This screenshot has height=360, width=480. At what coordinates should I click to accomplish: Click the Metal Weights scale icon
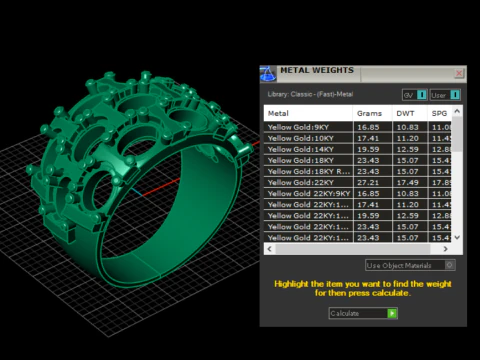pos(268,74)
